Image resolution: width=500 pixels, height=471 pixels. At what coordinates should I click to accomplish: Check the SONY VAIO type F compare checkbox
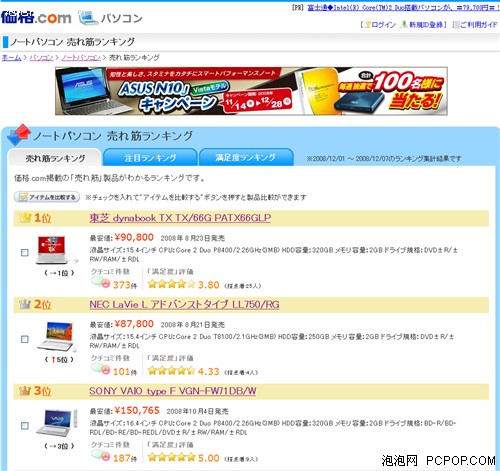(25, 426)
